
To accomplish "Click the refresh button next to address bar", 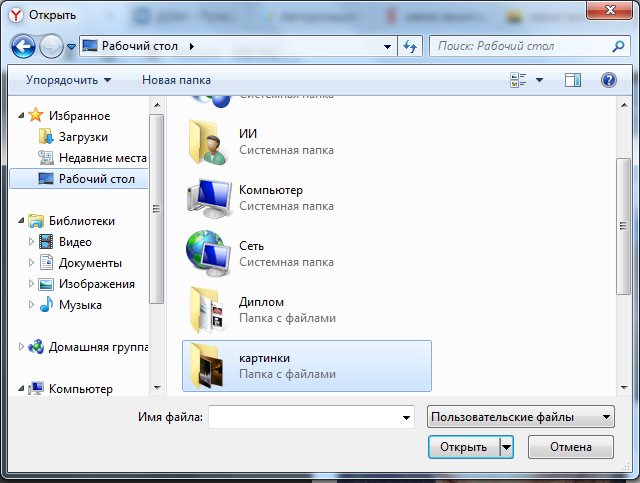I will pos(410,46).
